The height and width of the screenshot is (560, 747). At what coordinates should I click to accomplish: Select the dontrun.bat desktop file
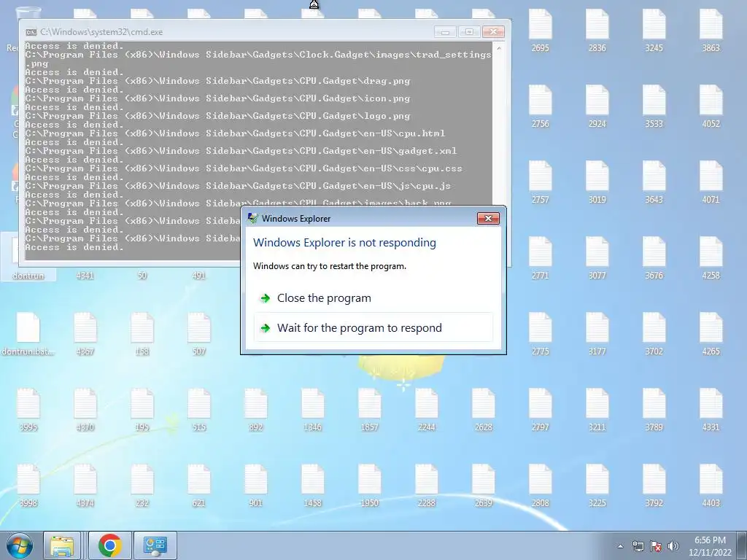28,333
